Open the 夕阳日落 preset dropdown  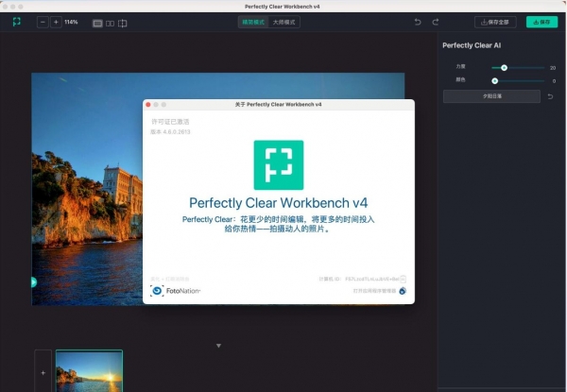491,96
